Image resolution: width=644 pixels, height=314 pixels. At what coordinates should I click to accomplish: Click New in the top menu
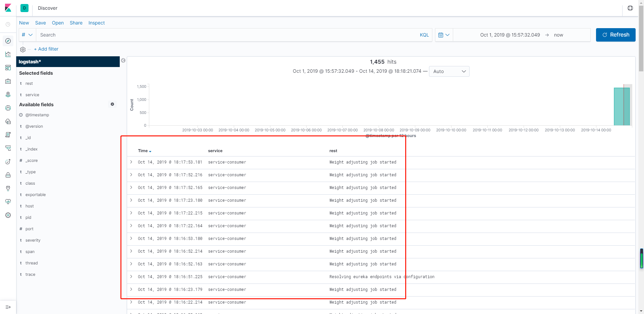point(24,23)
